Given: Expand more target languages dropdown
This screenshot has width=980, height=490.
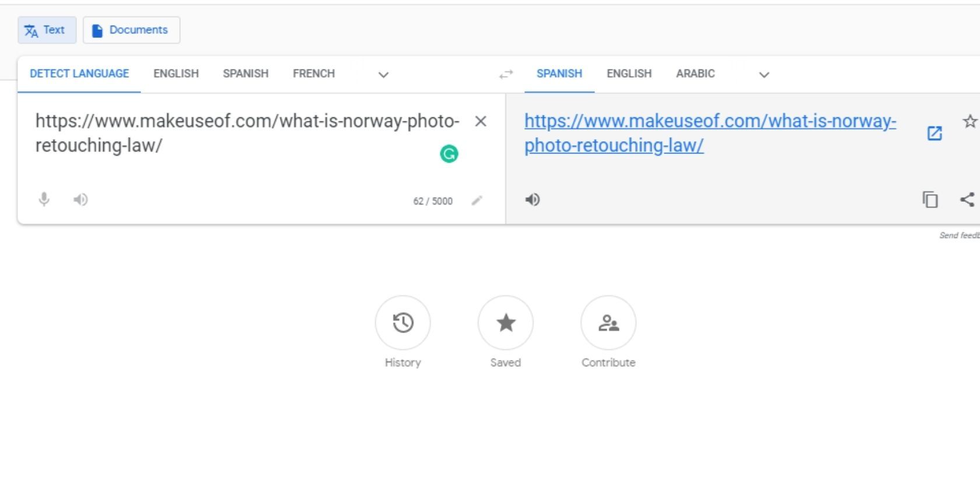Looking at the screenshot, I should pyautogui.click(x=764, y=75).
